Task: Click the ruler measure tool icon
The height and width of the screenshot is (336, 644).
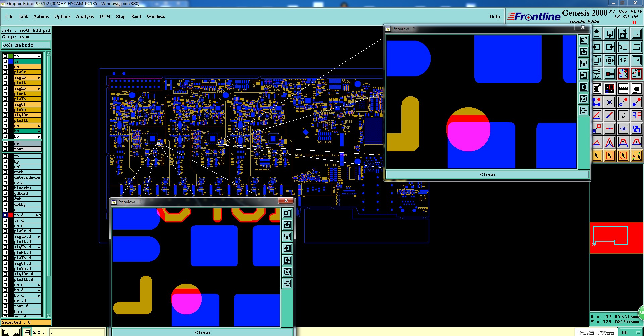Action: (x=623, y=88)
